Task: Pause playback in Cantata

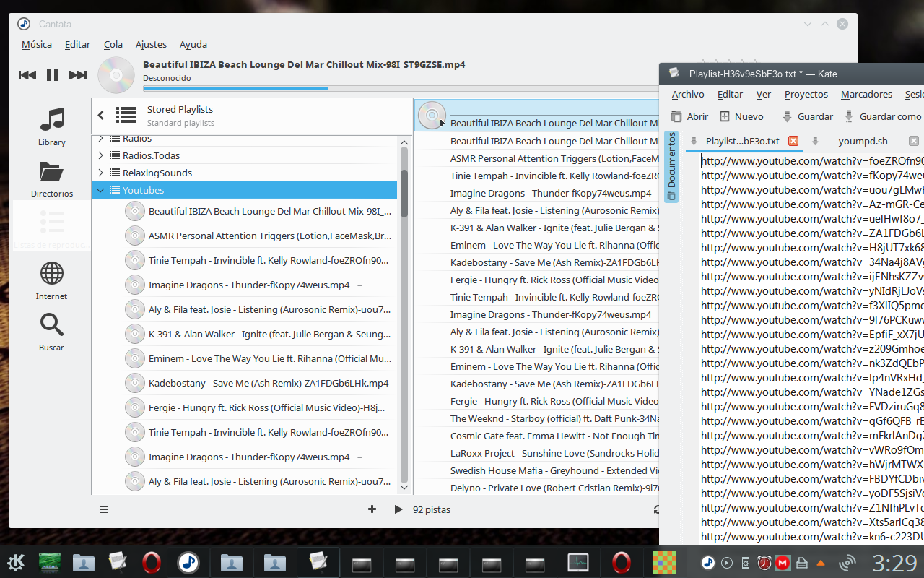Action: 53,75
